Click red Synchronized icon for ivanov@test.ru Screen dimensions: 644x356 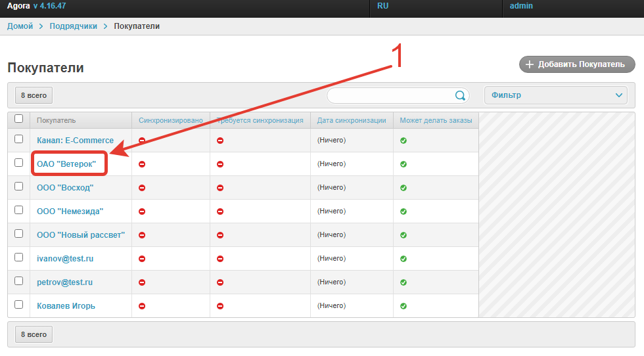(x=142, y=259)
